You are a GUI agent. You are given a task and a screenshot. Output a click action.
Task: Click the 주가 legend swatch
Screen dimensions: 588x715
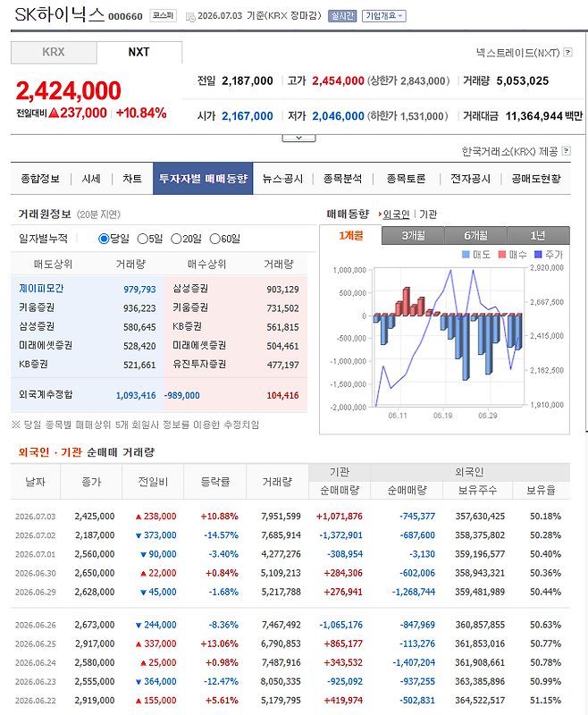pos(538,255)
